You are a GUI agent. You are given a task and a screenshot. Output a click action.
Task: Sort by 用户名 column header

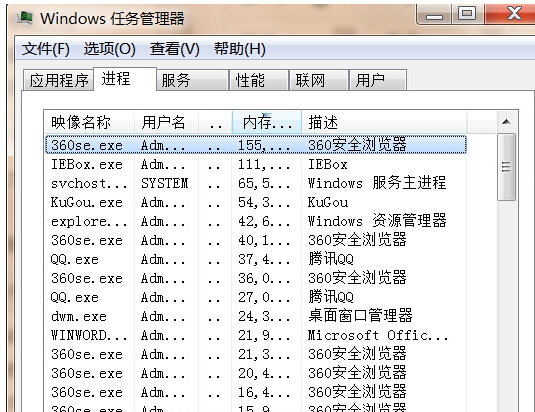166,122
